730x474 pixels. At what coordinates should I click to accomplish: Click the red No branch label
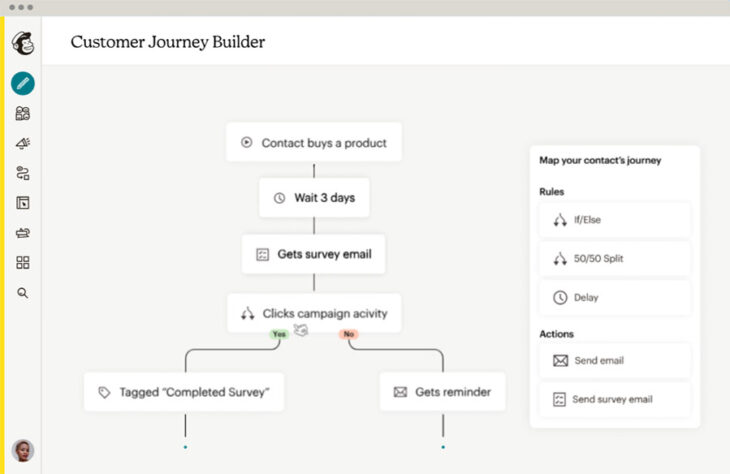[x=348, y=334]
